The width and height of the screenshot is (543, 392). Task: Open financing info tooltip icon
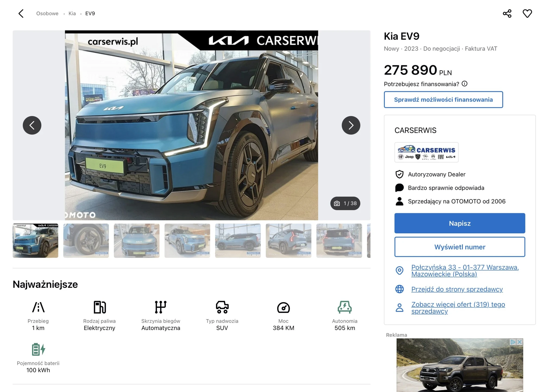465,84
